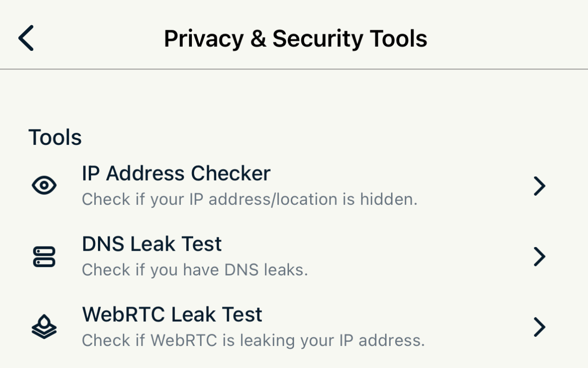Click 'Check if you have DNS leaks.' description
588x368 pixels.
tap(195, 270)
